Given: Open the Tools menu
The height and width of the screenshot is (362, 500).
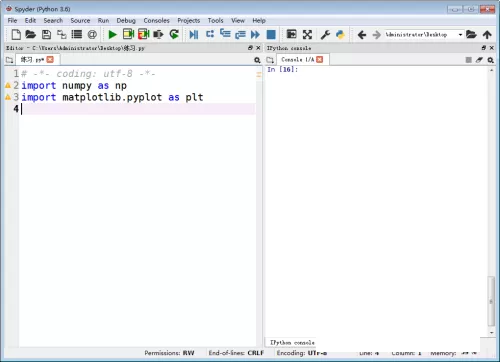Looking at the screenshot, I should 215,21.
